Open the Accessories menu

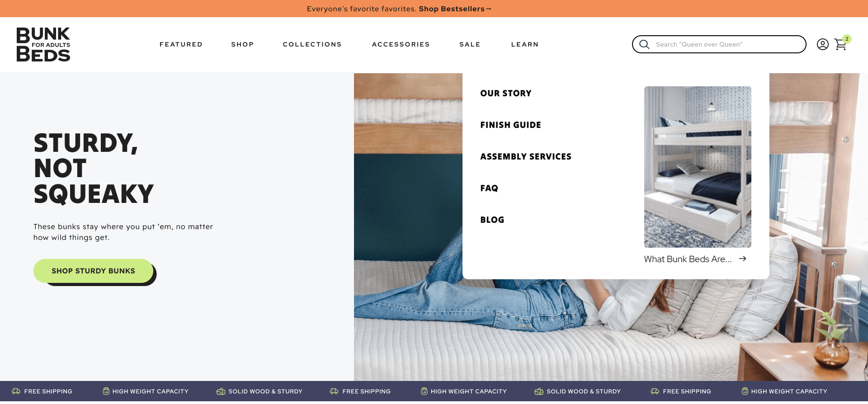[x=401, y=44]
